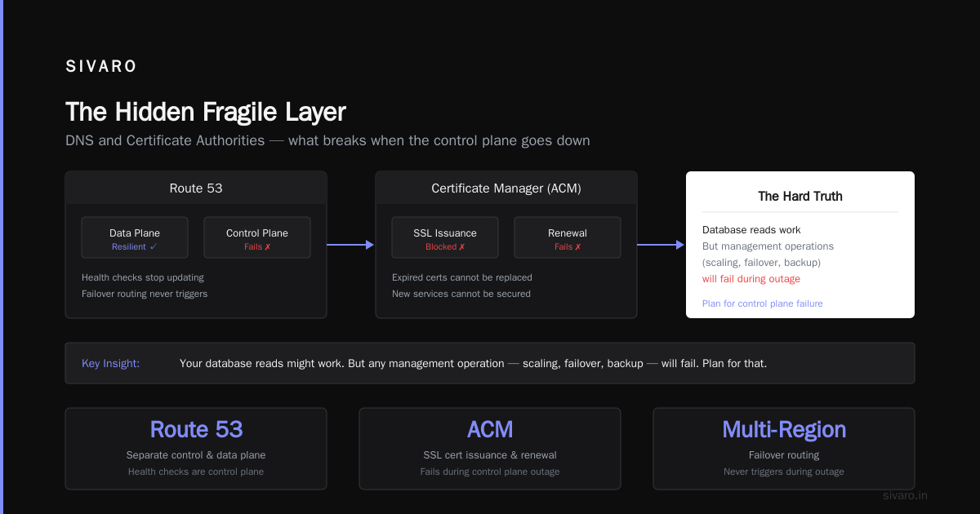Click 'New services cannot be secured' text

[461, 294]
